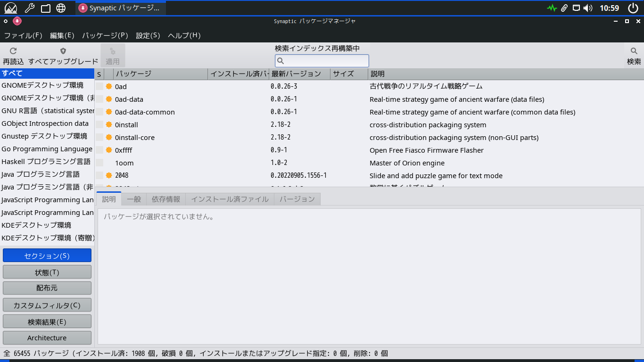The image size is (644, 362).
Task: Mark the checkbox for 0ad-data-common
Action: (x=99, y=112)
